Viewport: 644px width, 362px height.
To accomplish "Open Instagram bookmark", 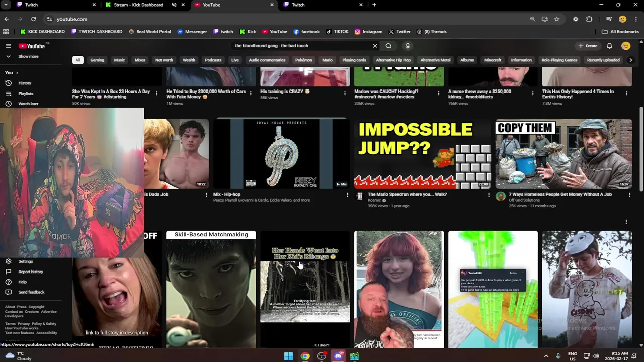I will [x=368, y=32].
